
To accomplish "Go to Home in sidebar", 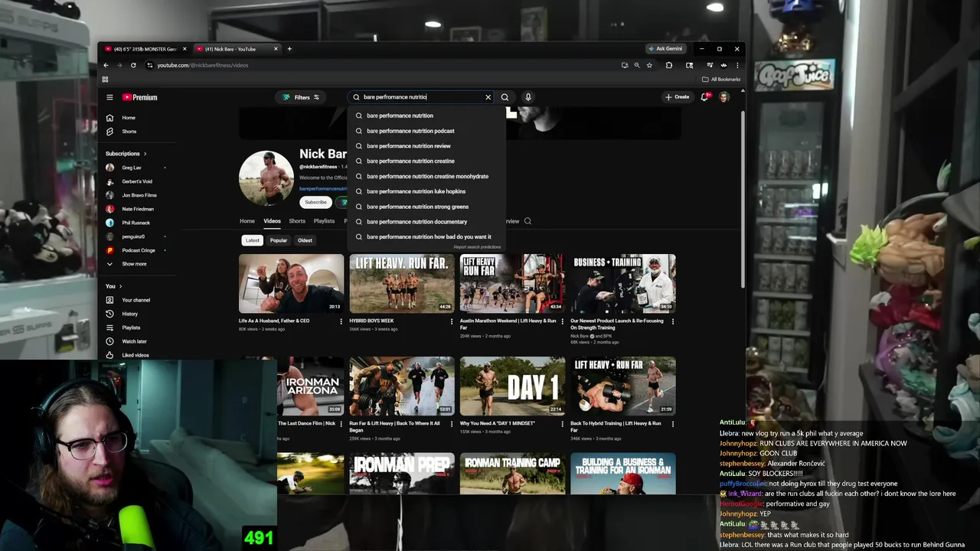I will (129, 118).
